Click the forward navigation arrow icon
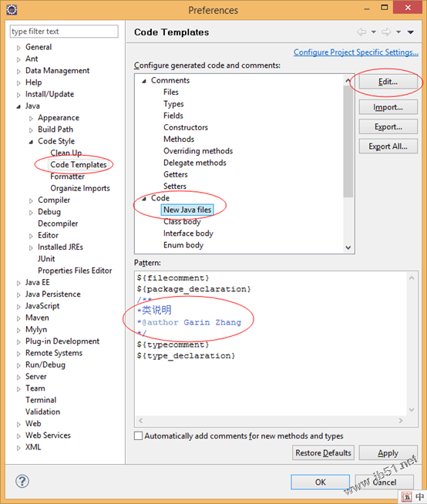This screenshot has width=427, height=504. 386,32
